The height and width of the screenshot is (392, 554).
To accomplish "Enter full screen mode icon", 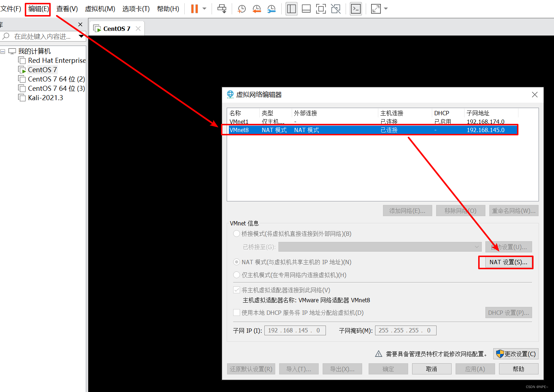I will pyautogui.click(x=321, y=9).
